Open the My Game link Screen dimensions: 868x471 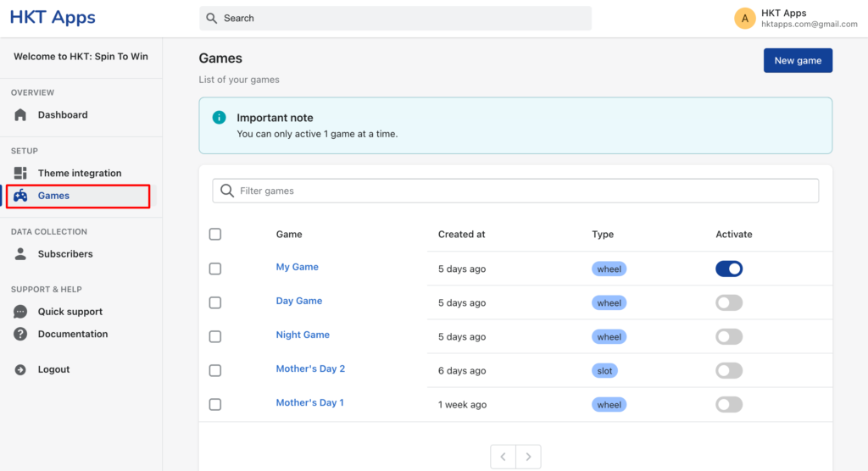pyautogui.click(x=298, y=267)
